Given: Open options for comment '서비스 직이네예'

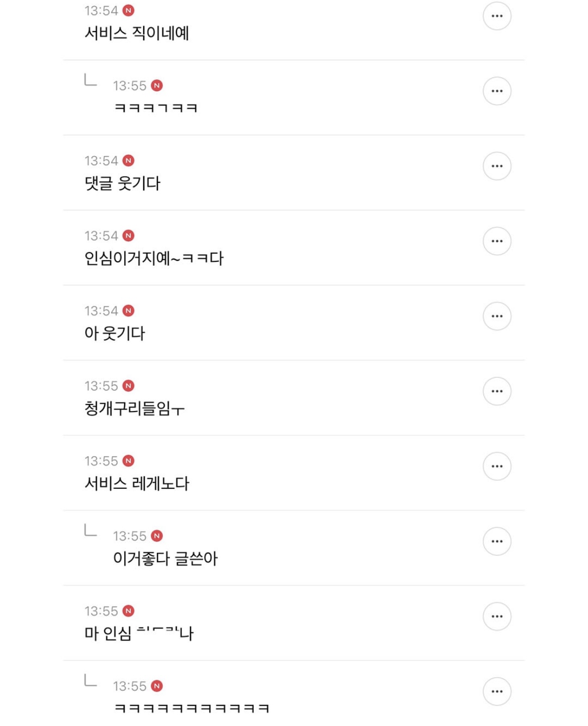Looking at the screenshot, I should (x=497, y=16).
